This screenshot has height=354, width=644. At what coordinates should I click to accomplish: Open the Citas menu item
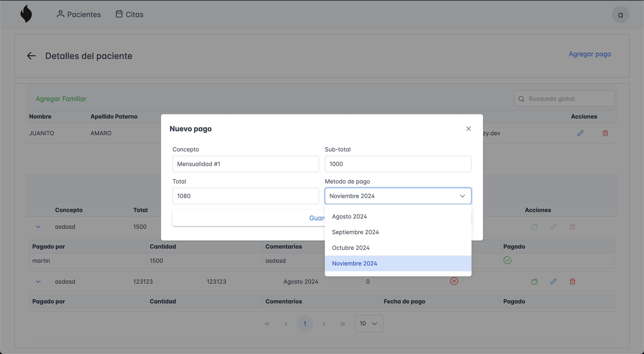tap(130, 14)
